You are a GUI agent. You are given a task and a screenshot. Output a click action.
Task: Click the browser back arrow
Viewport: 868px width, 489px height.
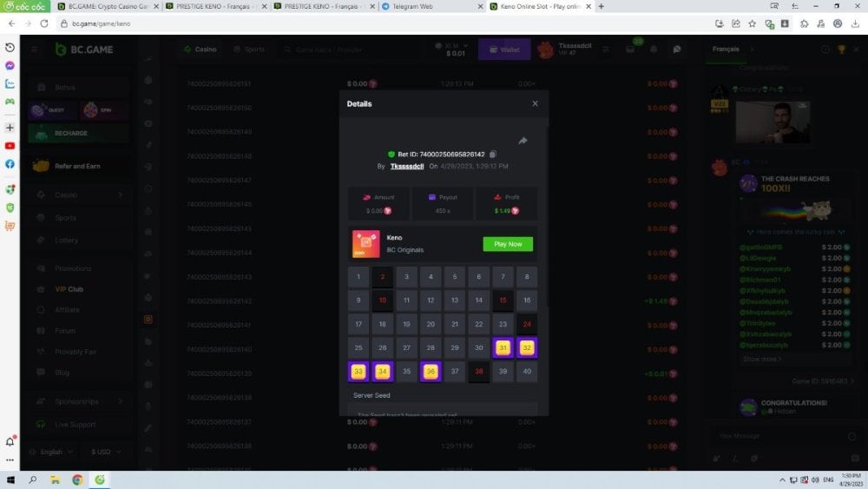10,23
